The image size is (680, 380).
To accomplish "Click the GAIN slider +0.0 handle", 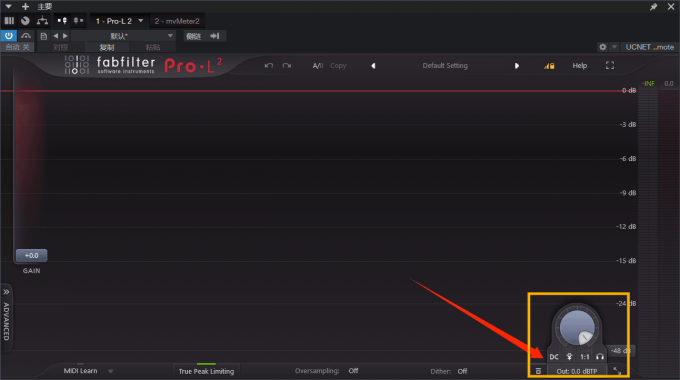I will click(x=31, y=256).
